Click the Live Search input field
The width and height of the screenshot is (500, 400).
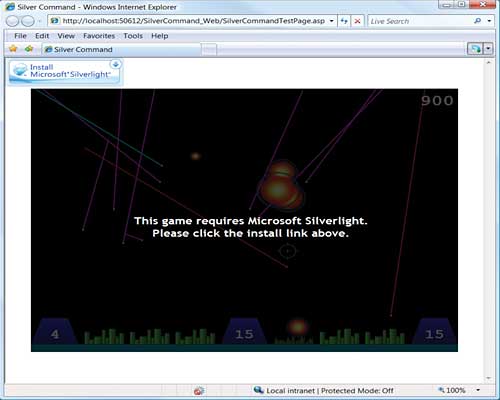pyautogui.click(x=420, y=21)
